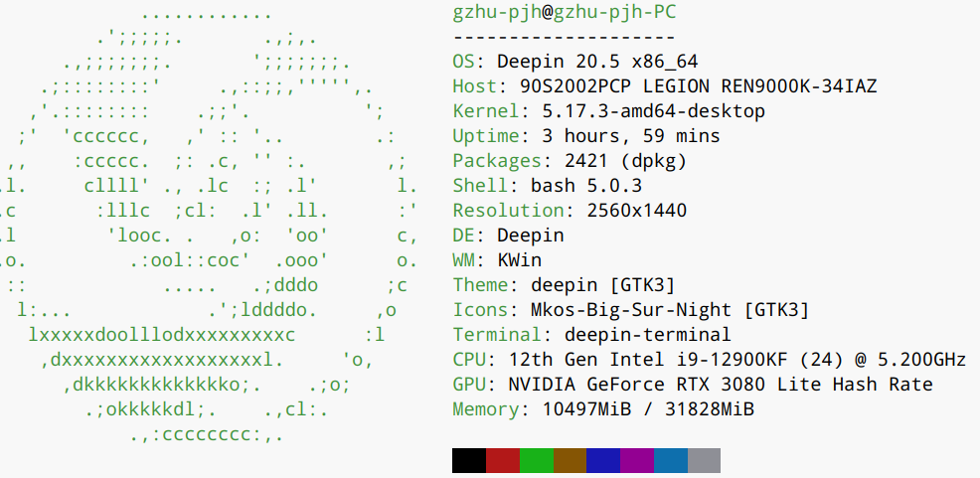Click the Resolution line 2560x1440

tap(570, 211)
